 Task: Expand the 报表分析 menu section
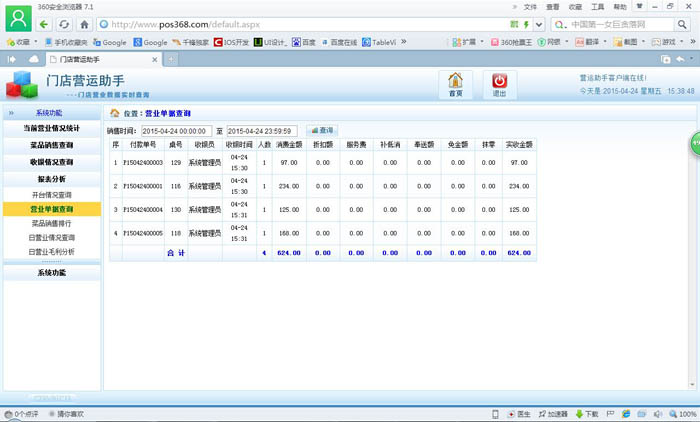tap(50, 178)
